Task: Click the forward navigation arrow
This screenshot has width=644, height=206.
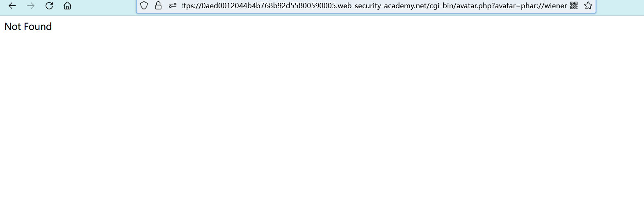Action: (31, 6)
